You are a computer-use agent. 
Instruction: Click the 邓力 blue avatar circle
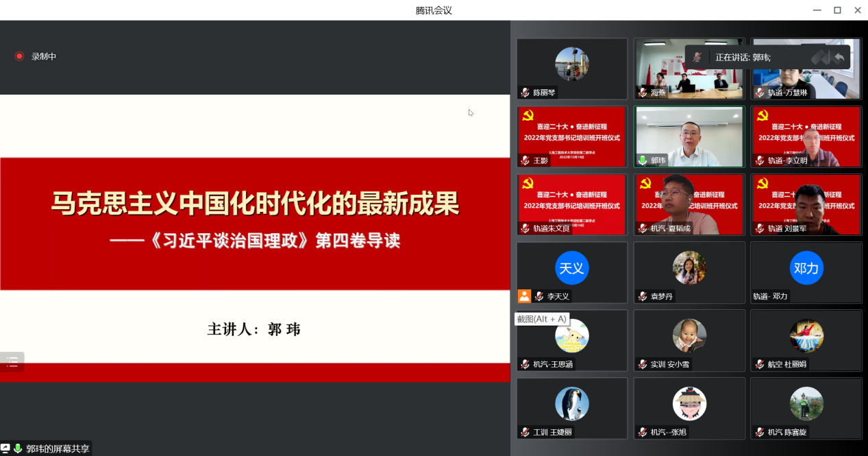pos(806,268)
